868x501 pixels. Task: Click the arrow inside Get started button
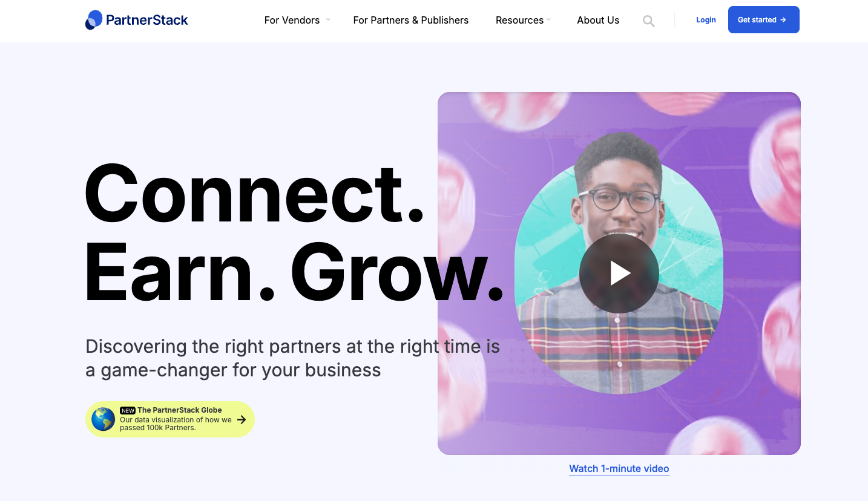pos(783,20)
